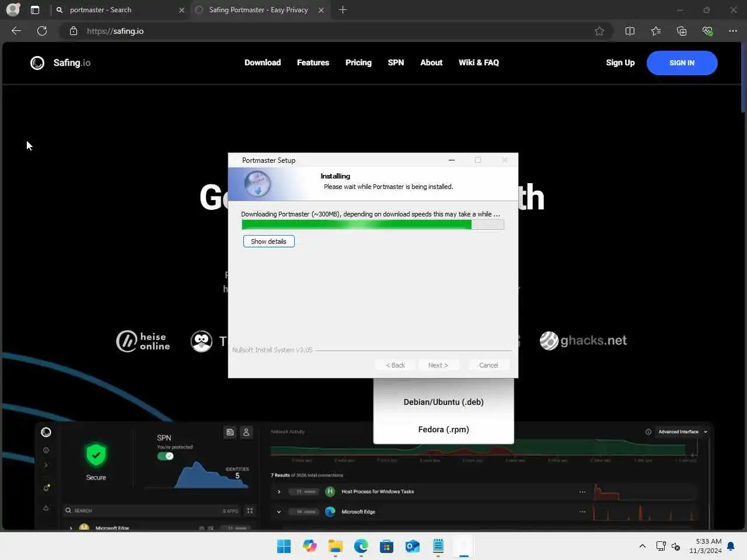
Task: Click the blue SIGN IN button
Action: (682, 63)
